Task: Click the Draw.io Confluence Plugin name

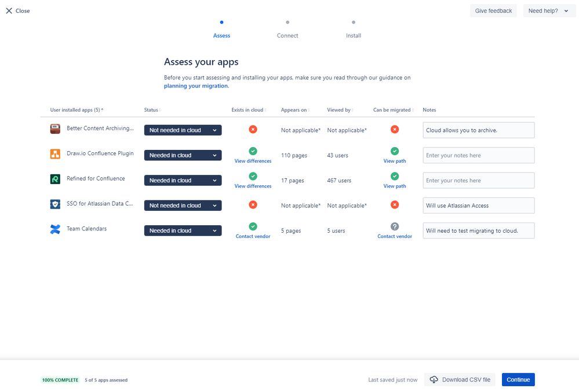Action: click(x=100, y=153)
